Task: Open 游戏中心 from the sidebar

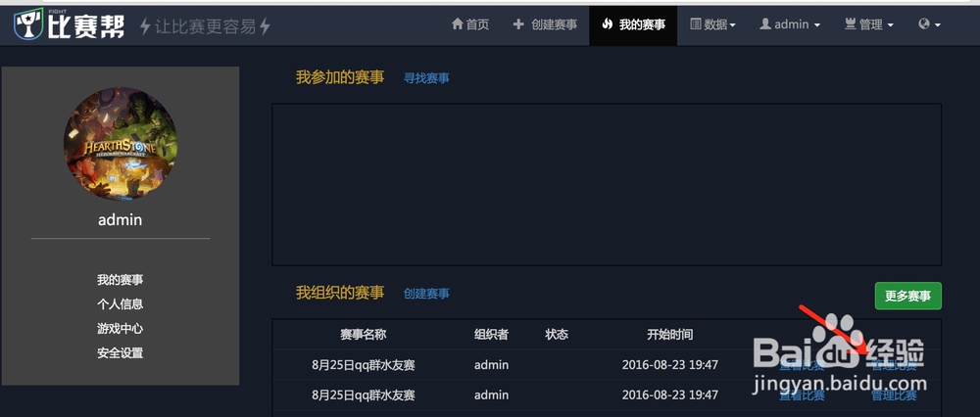Action: pos(120,328)
